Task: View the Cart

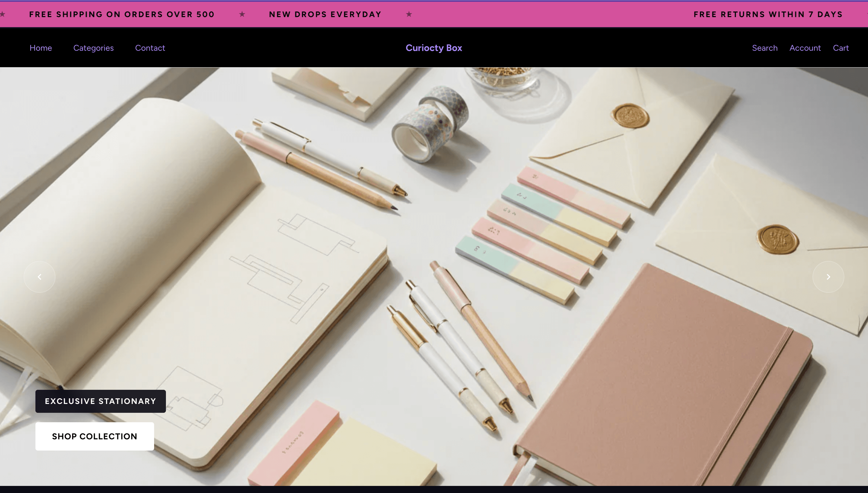Action: click(841, 48)
